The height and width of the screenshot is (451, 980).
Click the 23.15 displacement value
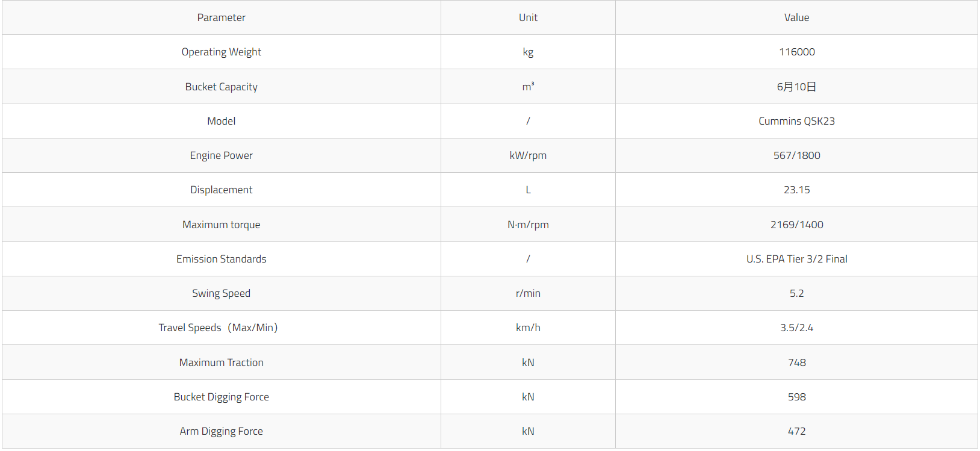tap(796, 190)
